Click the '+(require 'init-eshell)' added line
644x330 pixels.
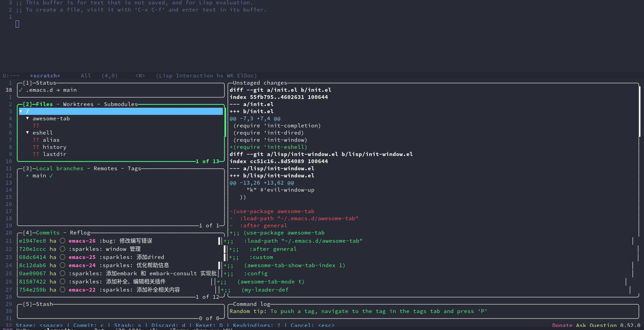point(268,147)
